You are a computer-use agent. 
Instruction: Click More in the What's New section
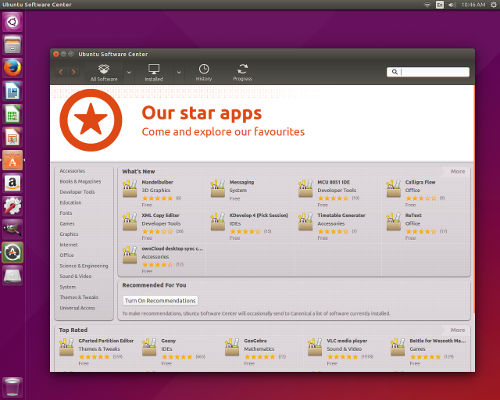point(458,171)
